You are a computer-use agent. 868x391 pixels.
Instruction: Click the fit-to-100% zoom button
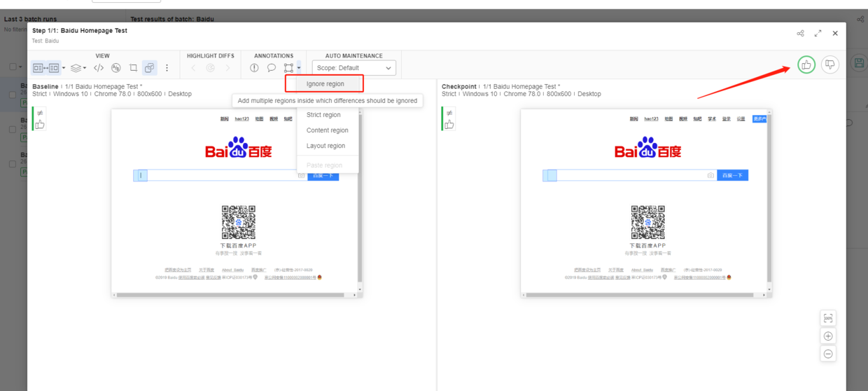[828, 318]
